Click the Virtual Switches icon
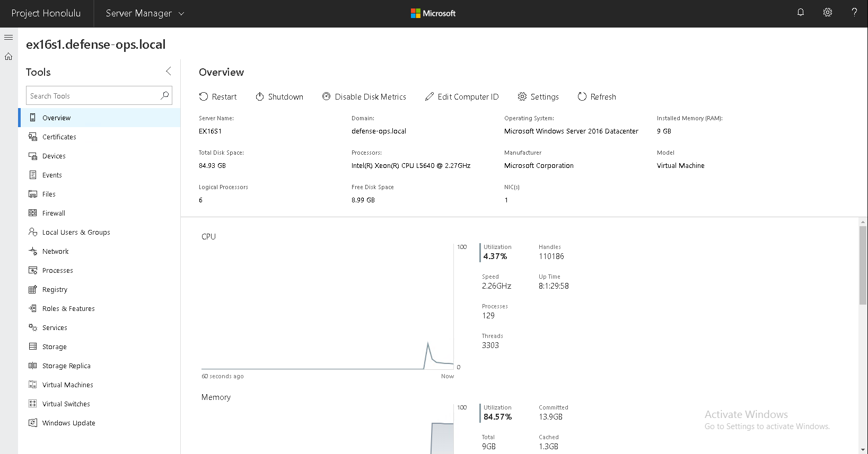The width and height of the screenshot is (868, 454). point(33,404)
